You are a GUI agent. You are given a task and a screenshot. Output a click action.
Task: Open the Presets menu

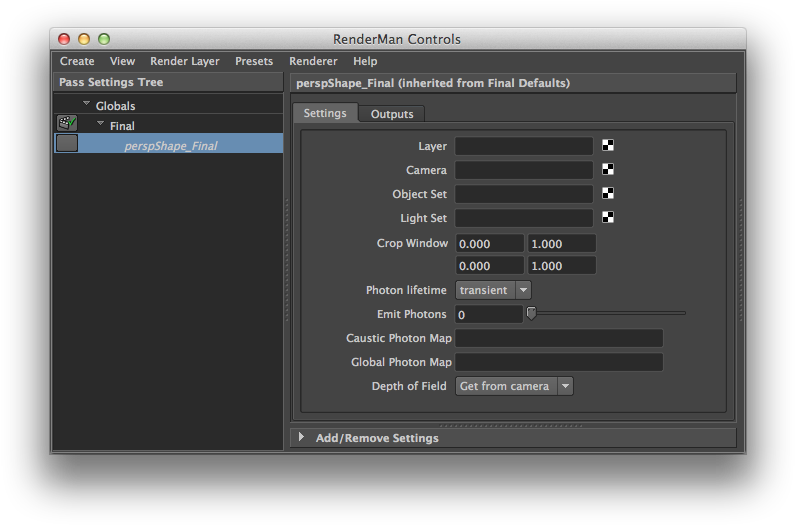(x=254, y=61)
